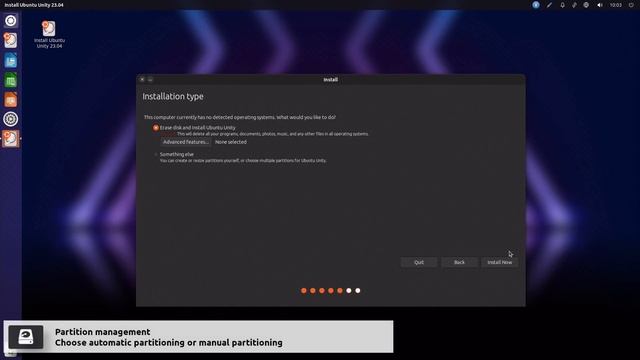Open System Settings gear in launcher

pyautogui.click(x=11, y=119)
